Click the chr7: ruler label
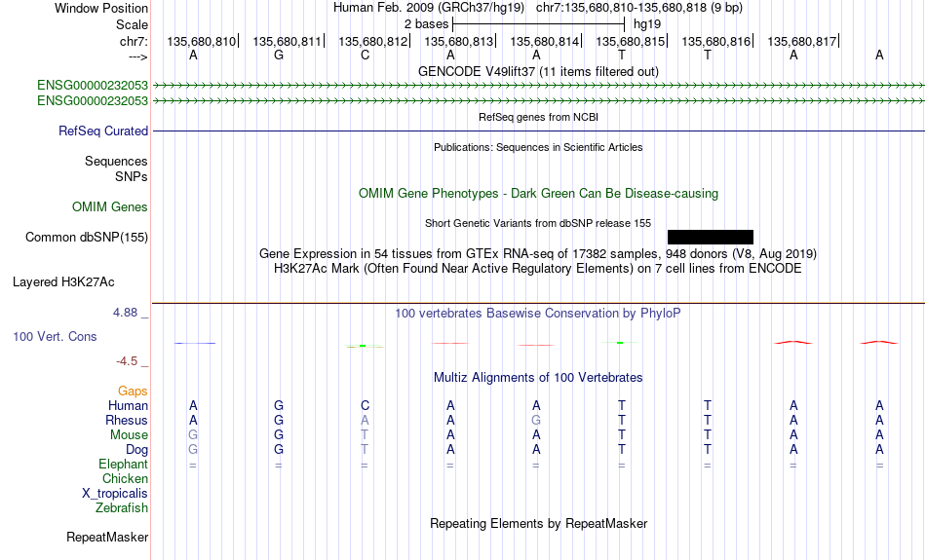The width and height of the screenshot is (926, 560). tap(135, 41)
